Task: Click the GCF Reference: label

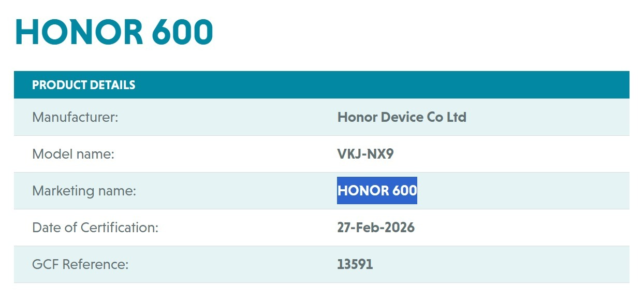Action: tap(80, 264)
